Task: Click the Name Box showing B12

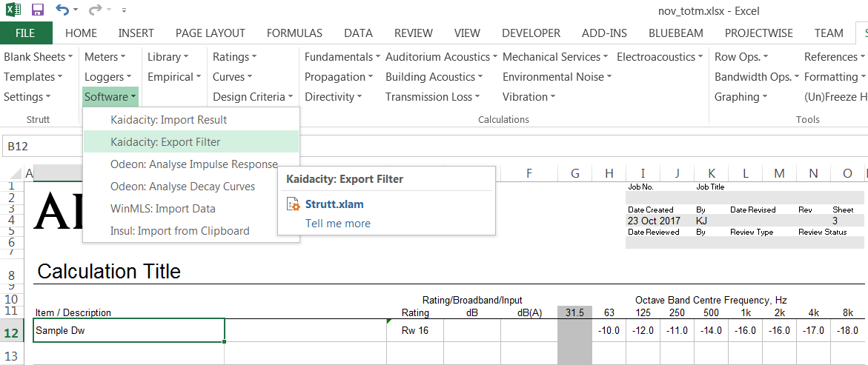Action: coord(42,147)
